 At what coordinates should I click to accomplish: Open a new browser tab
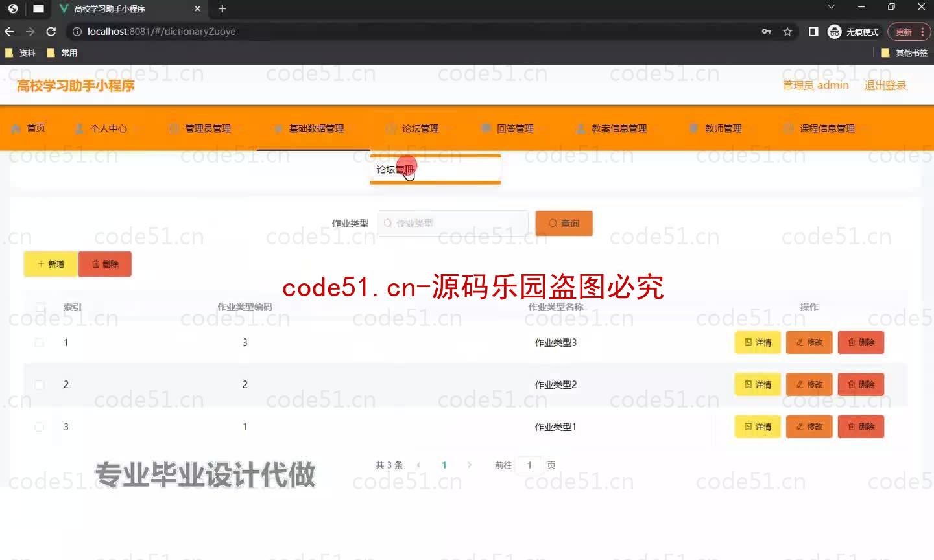(x=222, y=8)
